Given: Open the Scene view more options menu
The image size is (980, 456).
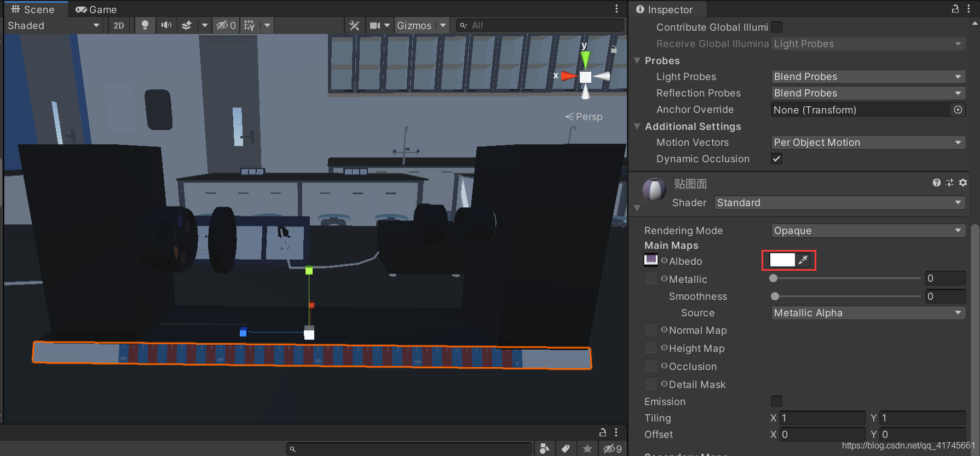Looking at the screenshot, I should tap(616, 9).
